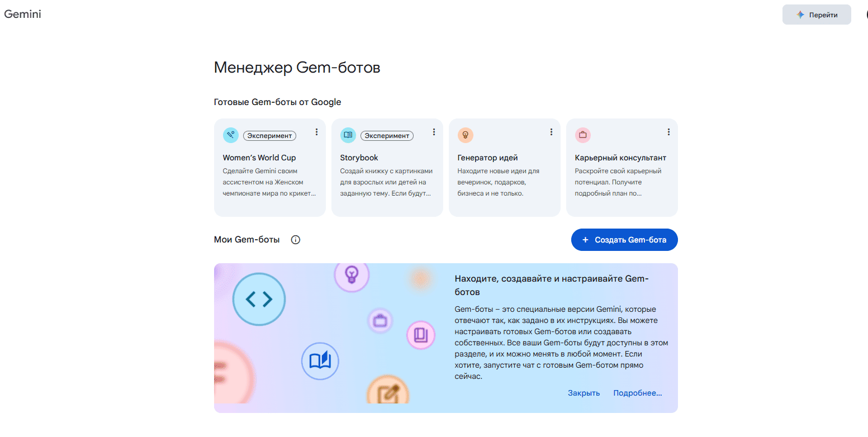Expand options for Генератор идей
The image size is (868, 437).
click(551, 132)
